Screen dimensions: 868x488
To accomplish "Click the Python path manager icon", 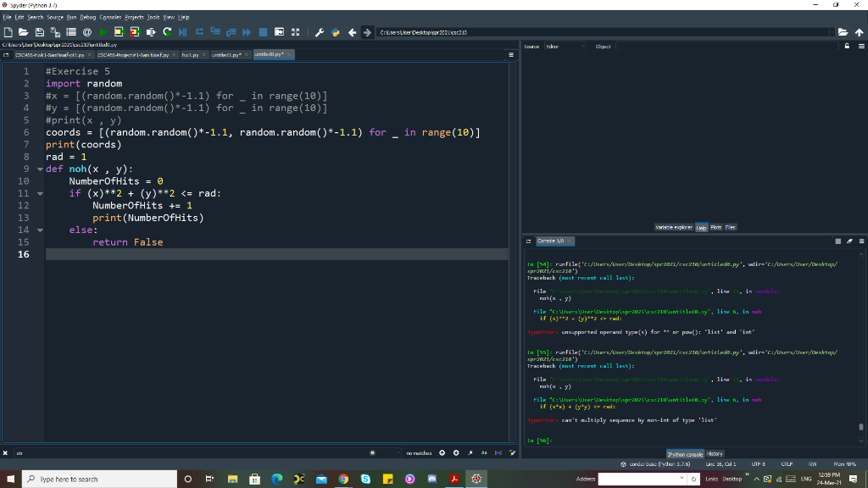I will coord(334,33).
